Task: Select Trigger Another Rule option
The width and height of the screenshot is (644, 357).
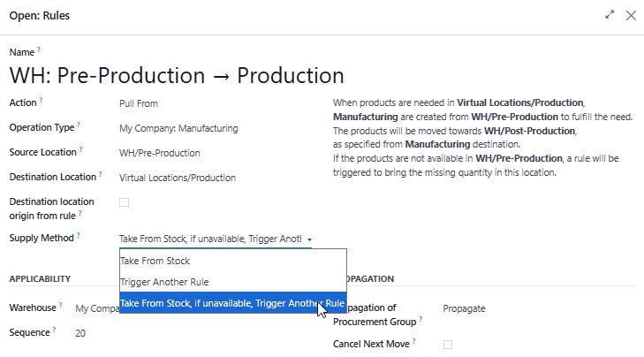Action: tap(233, 282)
